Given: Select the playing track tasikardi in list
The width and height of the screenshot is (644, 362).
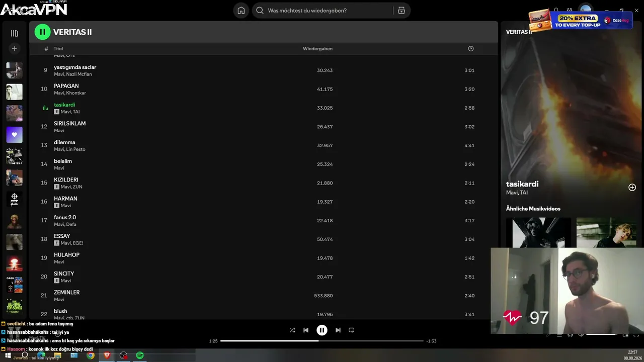Looking at the screenshot, I should [x=264, y=108].
